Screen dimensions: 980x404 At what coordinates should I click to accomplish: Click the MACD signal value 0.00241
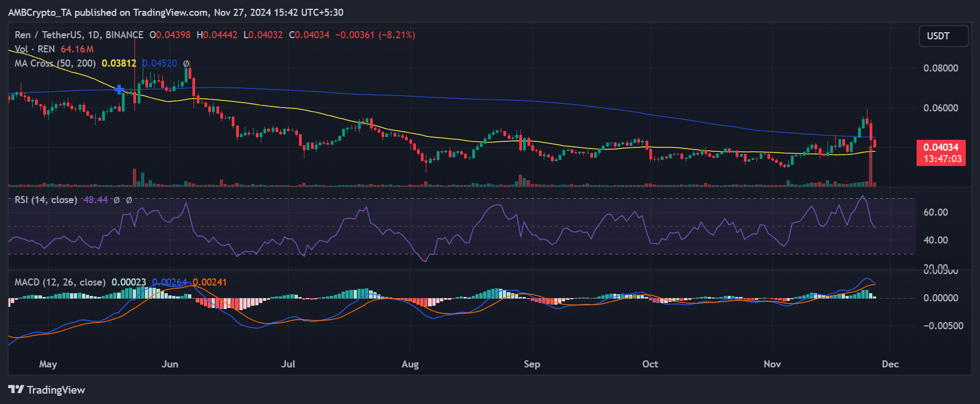click(209, 282)
